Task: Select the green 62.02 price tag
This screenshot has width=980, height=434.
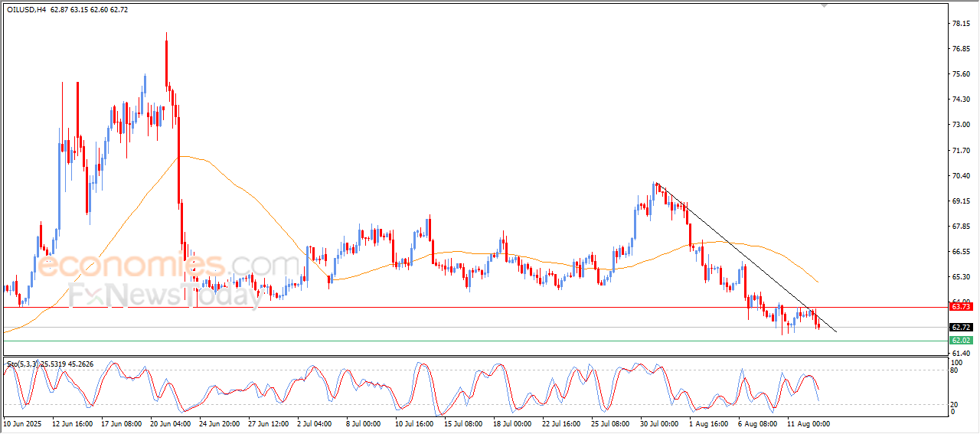Action: coord(961,340)
